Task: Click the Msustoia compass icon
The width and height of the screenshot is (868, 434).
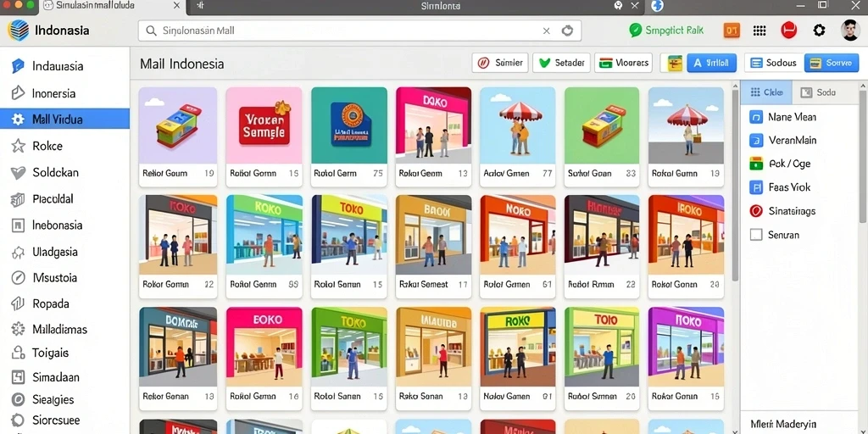Action: click(19, 278)
